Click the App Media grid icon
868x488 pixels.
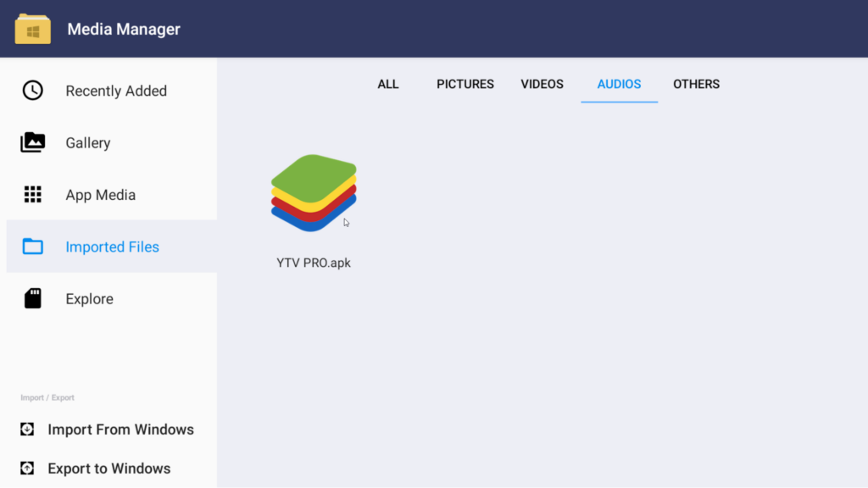click(33, 194)
